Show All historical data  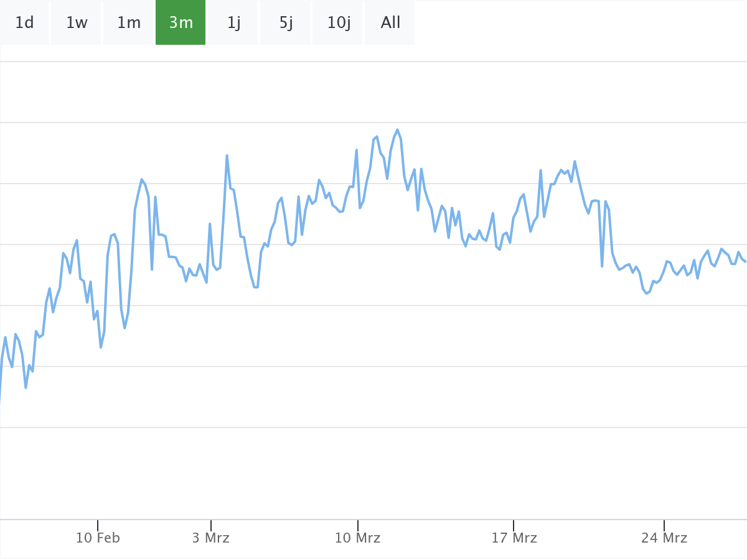[390, 23]
